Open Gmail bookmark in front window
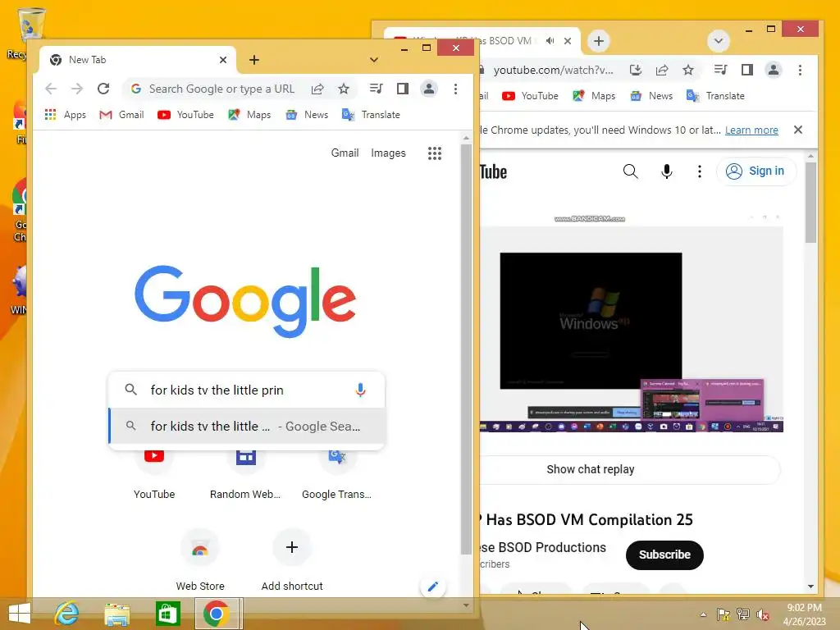The height and width of the screenshot is (630, 840). click(x=121, y=115)
